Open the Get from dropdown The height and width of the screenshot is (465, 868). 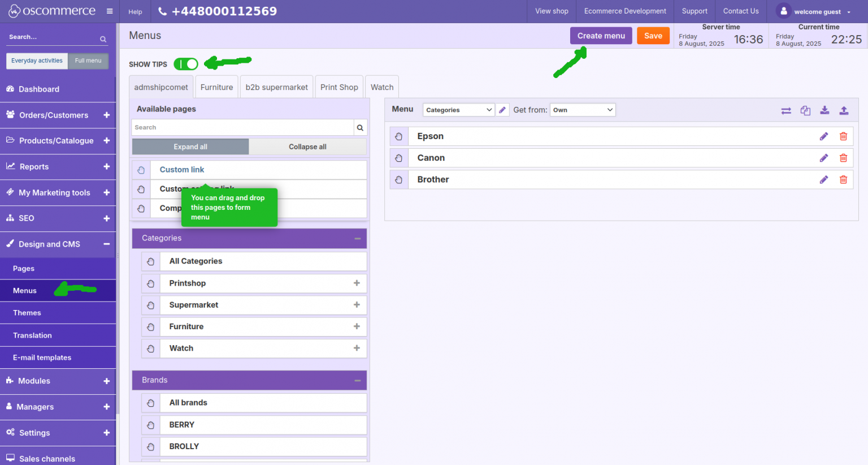583,109
